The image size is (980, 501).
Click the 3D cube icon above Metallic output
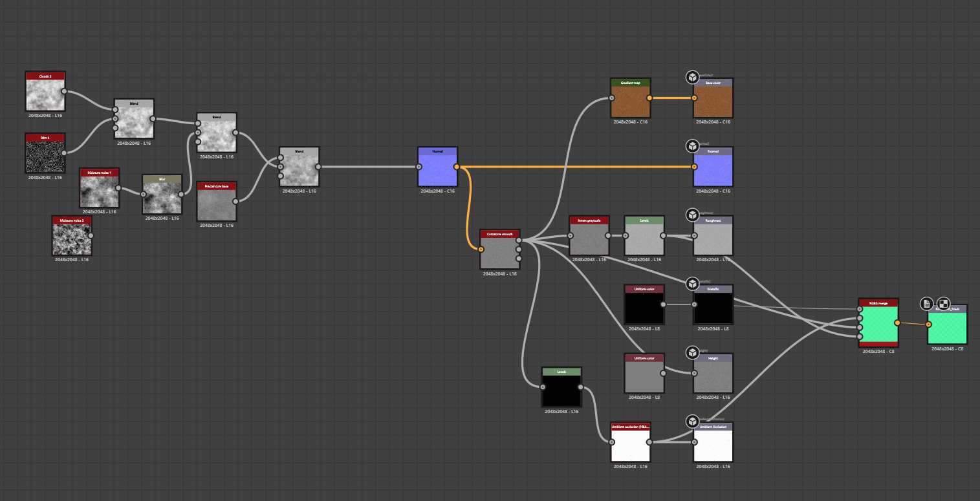pyautogui.click(x=692, y=284)
